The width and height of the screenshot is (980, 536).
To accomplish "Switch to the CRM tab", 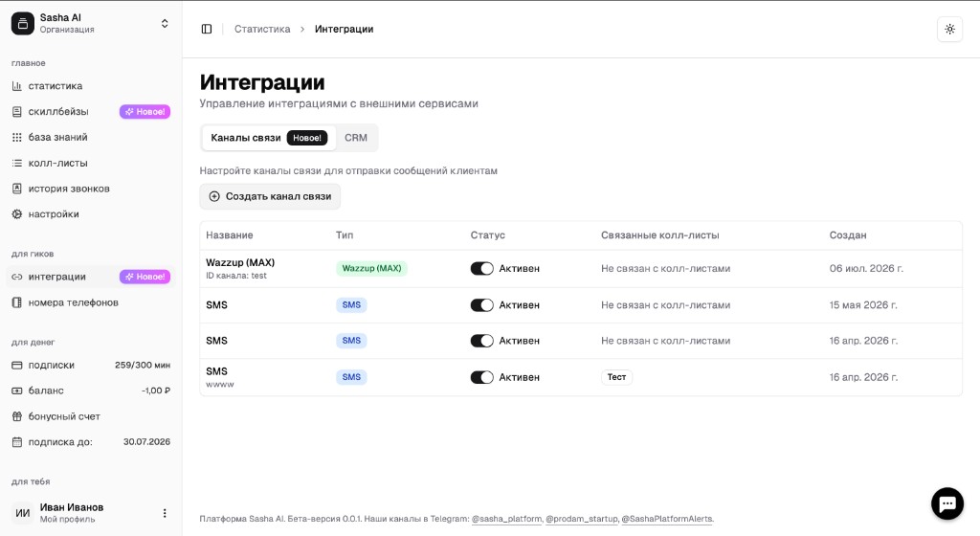I will point(356,138).
